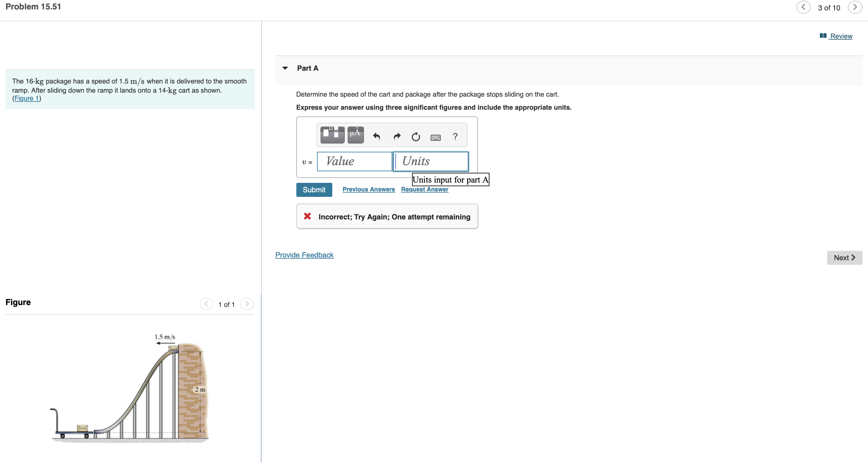
Task: Click the red X incorrect indicator icon
Action: tap(307, 216)
